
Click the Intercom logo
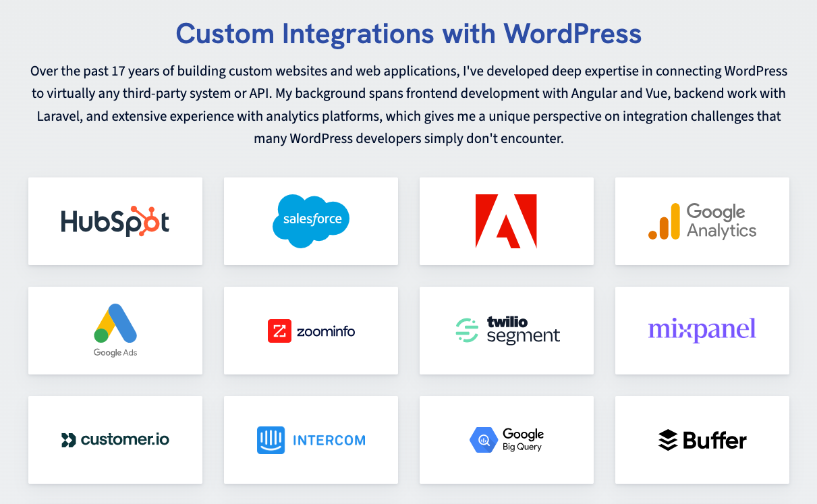tap(311, 440)
